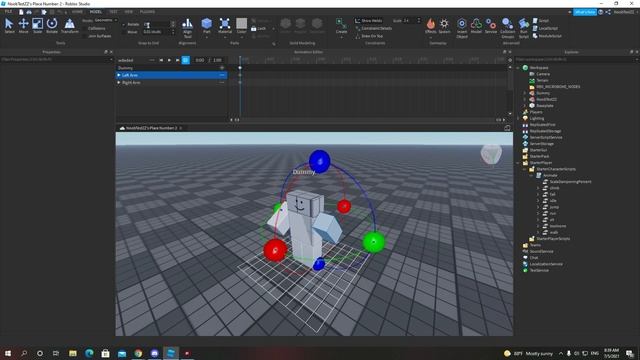Toggle Show Welds

pyautogui.click(x=368, y=20)
